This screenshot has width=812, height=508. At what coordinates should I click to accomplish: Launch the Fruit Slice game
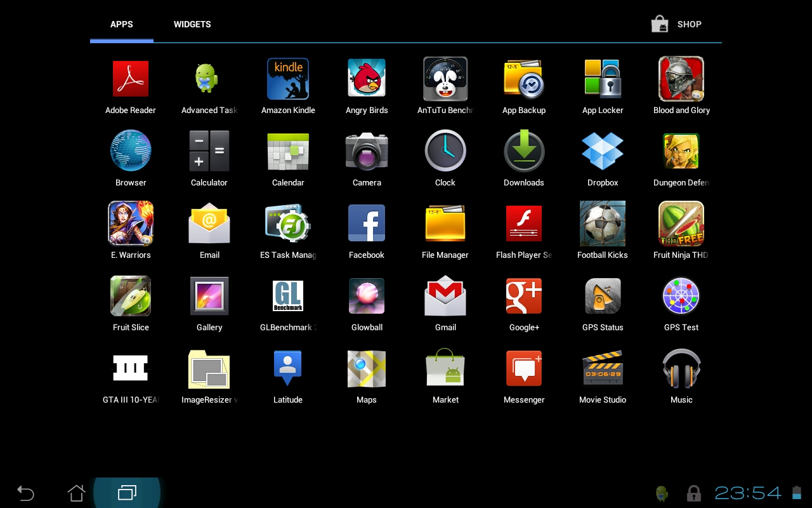(x=131, y=296)
